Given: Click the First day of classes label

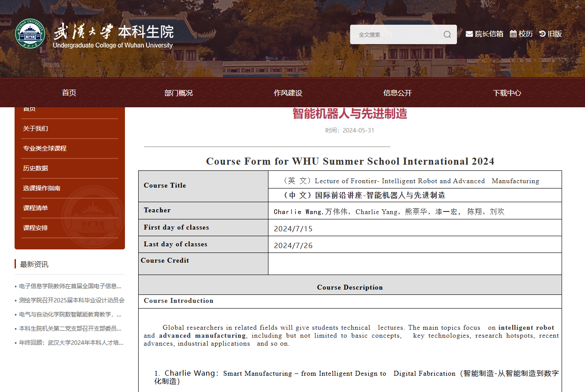Looking at the screenshot, I should pos(176,227).
